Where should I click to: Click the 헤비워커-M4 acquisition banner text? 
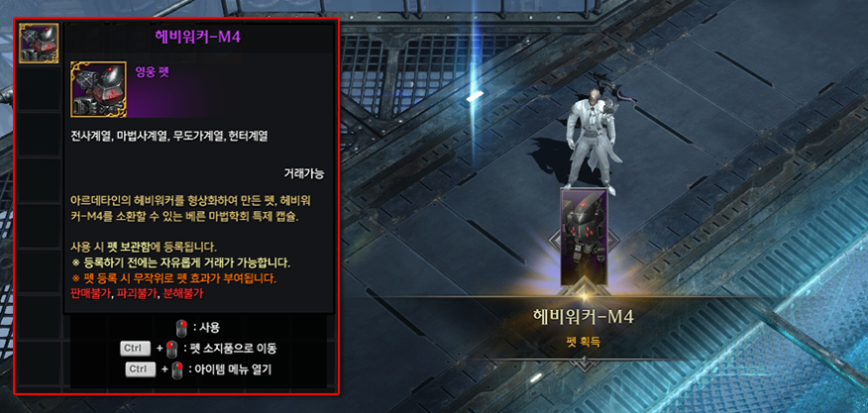[x=583, y=316]
